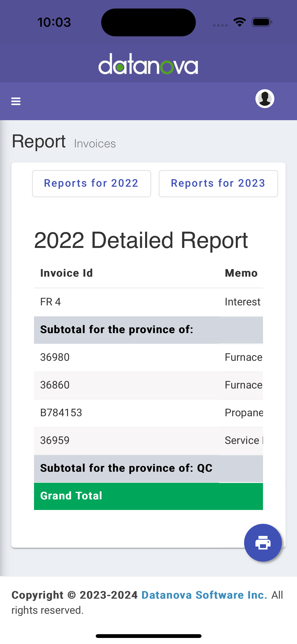
Task: Select invoice row FR 4
Action: (148, 302)
